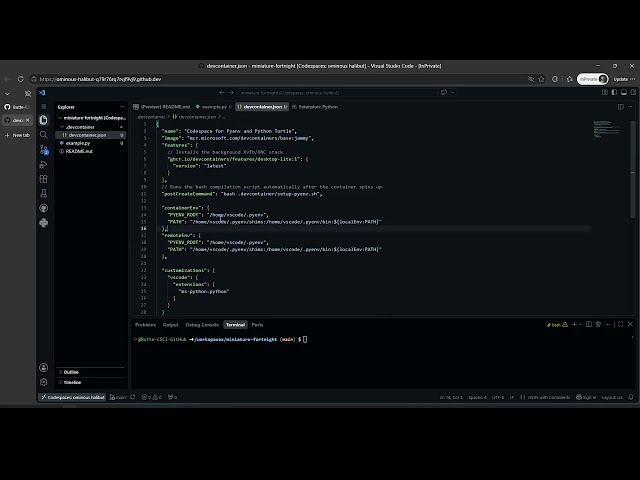640x480 pixels.
Task: Create a new terminal with plus icon
Action: [x=574, y=324]
